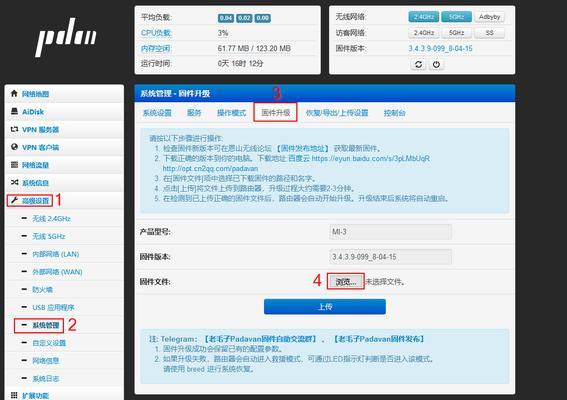Open VPN 服务器 sidebar item
This screenshot has height=400, width=567.
[65, 129]
